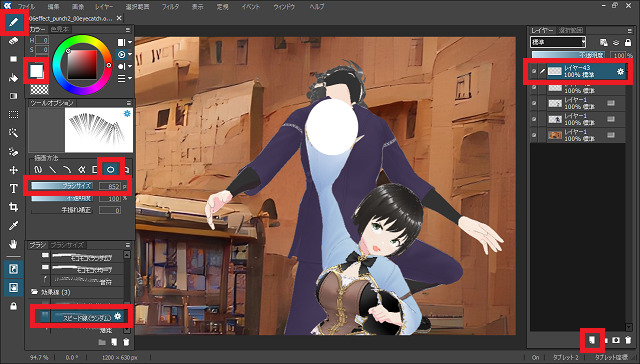Collapse the 効果線 (3) brush folder
Image resolution: width=640 pixels, height=364 pixels.
[x=35, y=292]
